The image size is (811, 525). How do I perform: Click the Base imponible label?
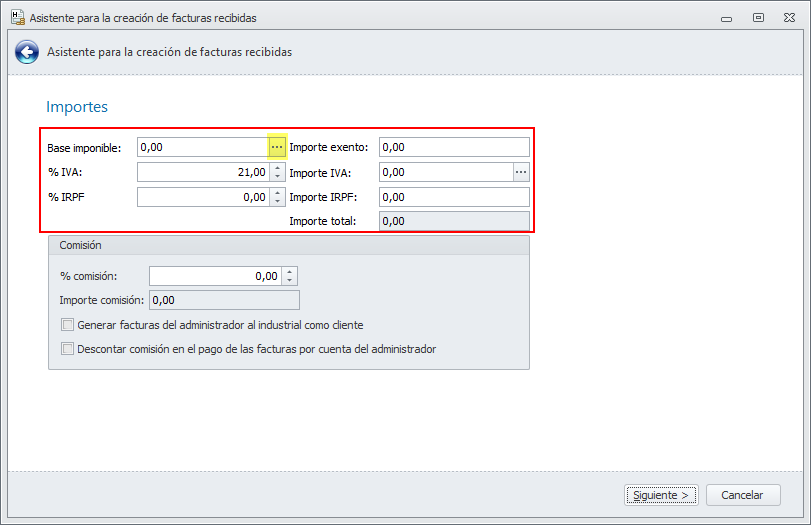click(84, 148)
